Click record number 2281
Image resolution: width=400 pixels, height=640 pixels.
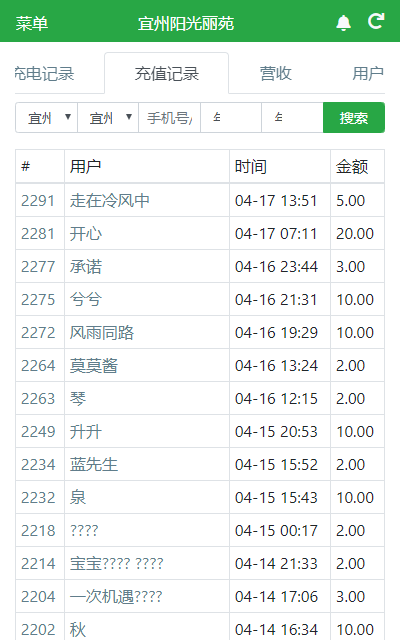[38, 233]
